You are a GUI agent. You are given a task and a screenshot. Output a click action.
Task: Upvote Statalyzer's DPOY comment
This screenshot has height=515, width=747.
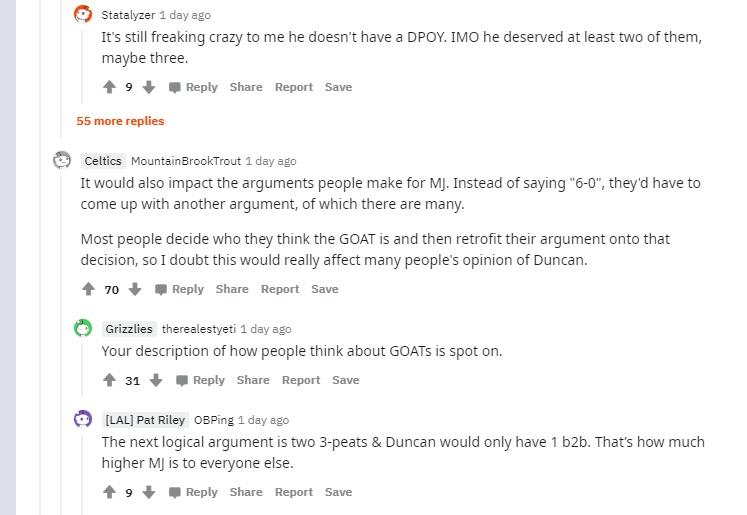(109, 87)
